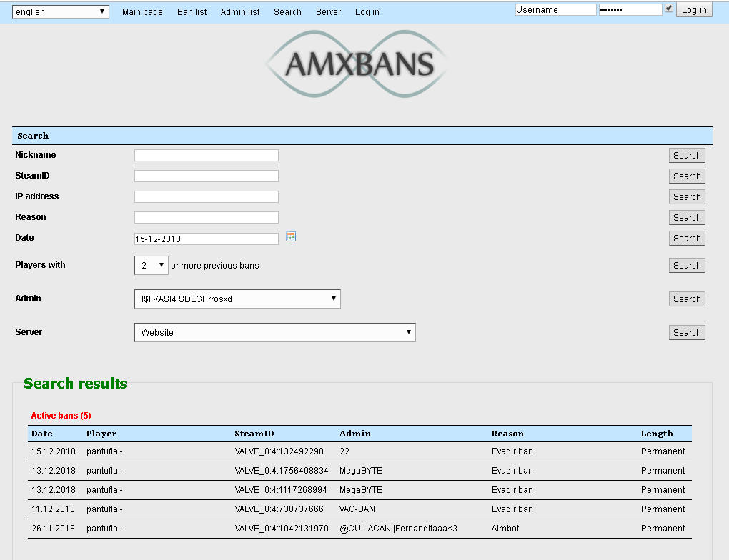Search by Reason button

[687, 217]
